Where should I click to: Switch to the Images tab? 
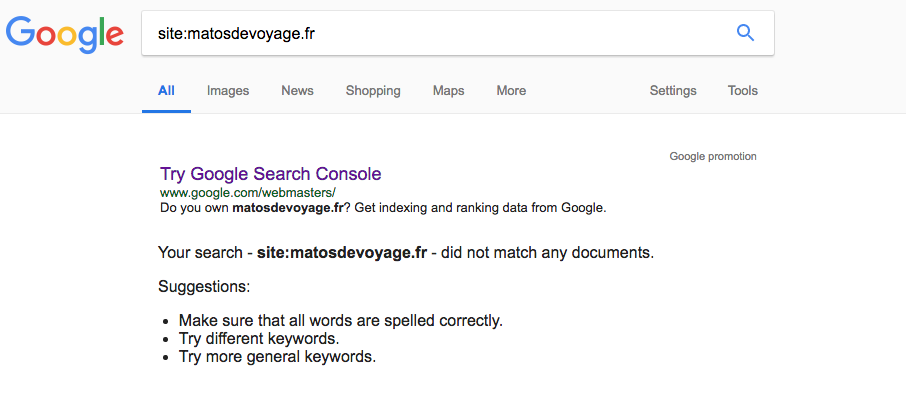228,91
